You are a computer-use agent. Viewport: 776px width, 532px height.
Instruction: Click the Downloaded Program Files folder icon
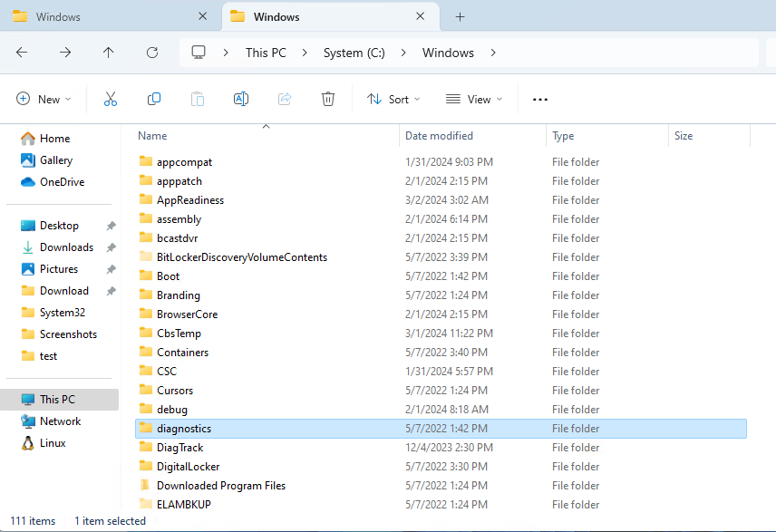pos(145,485)
